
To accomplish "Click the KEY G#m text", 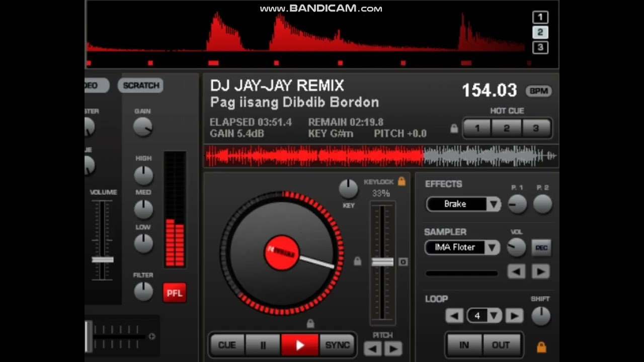I will tap(331, 134).
